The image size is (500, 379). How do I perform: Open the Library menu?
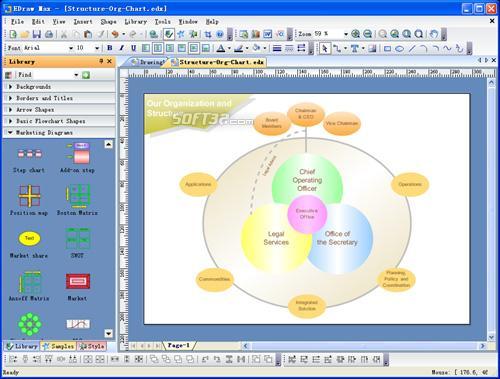coord(135,22)
